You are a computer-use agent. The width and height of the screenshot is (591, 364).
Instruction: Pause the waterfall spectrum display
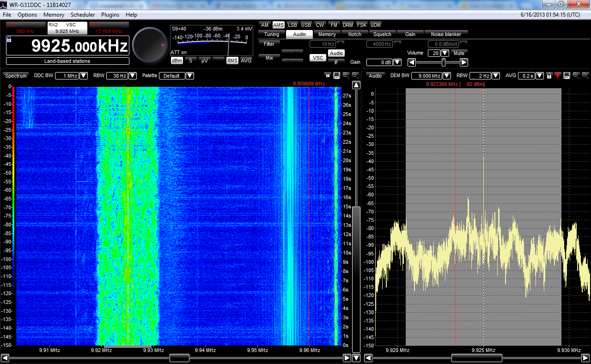pos(328,75)
